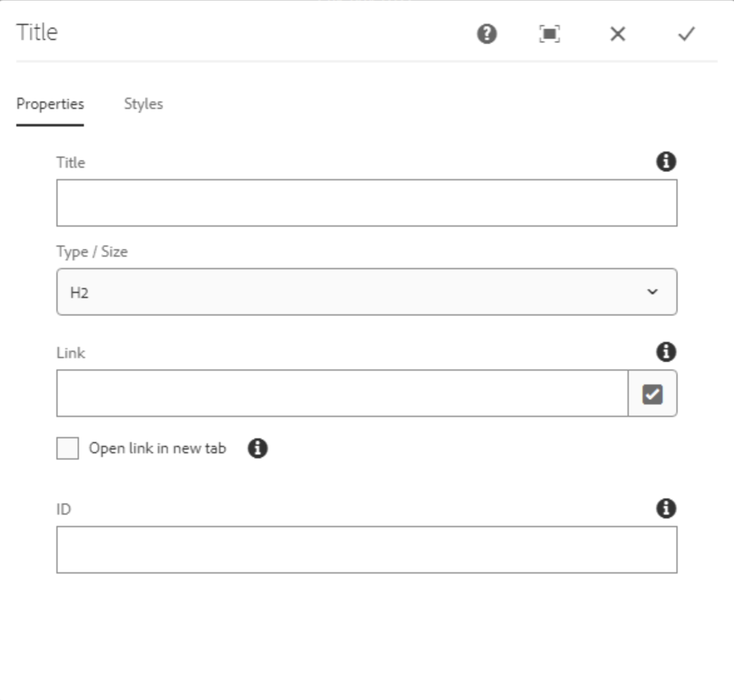View the info tooltip next to Link
This screenshot has height=700, width=734.
(x=666, y=352)
